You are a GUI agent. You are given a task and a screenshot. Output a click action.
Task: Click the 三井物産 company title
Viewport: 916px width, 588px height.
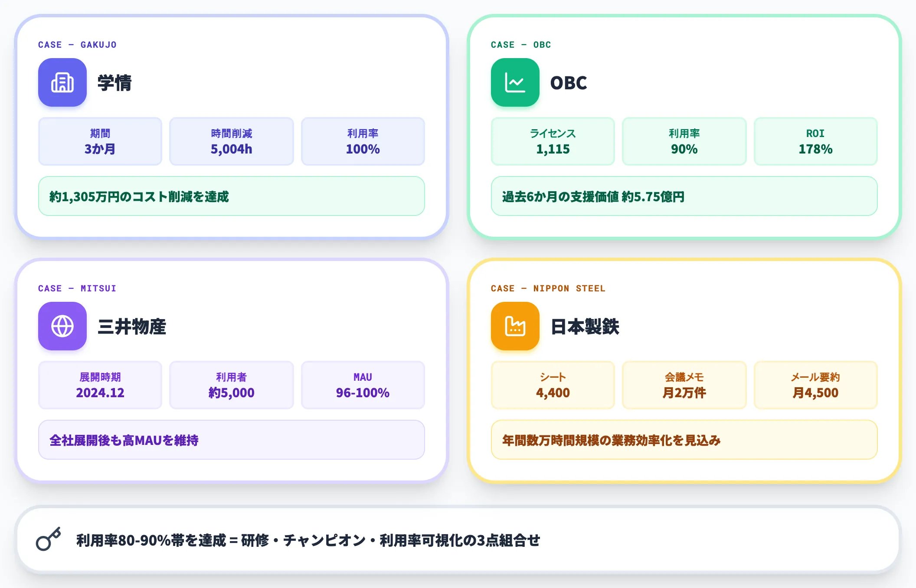(132, 327)
